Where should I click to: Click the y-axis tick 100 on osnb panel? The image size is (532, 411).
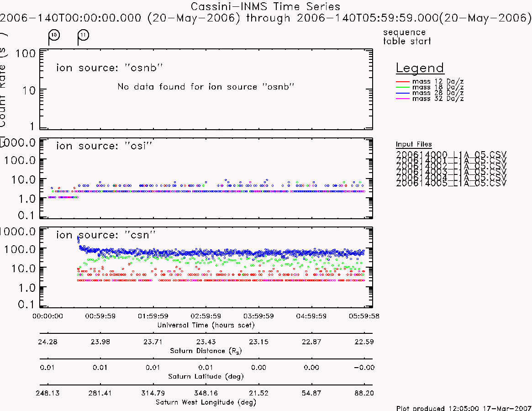[x=26, y=53]
